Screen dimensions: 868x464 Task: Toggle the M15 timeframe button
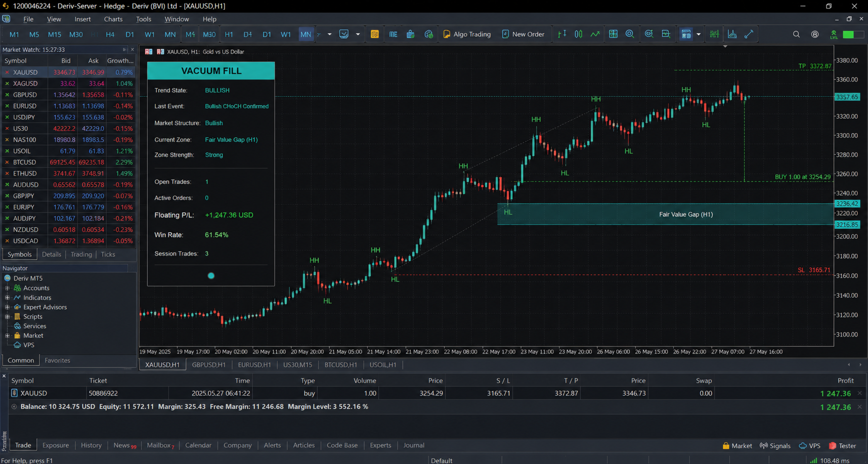54,34
